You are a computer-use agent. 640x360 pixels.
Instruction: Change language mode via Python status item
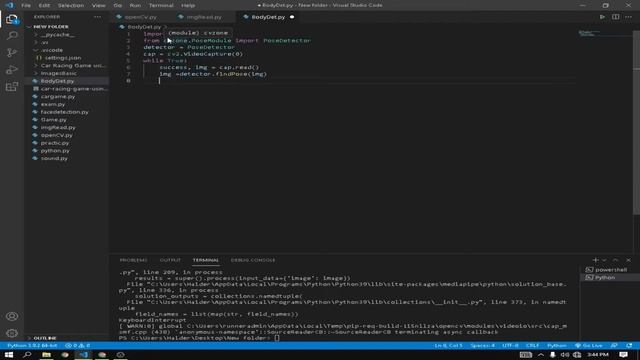(x=556, y=345)
